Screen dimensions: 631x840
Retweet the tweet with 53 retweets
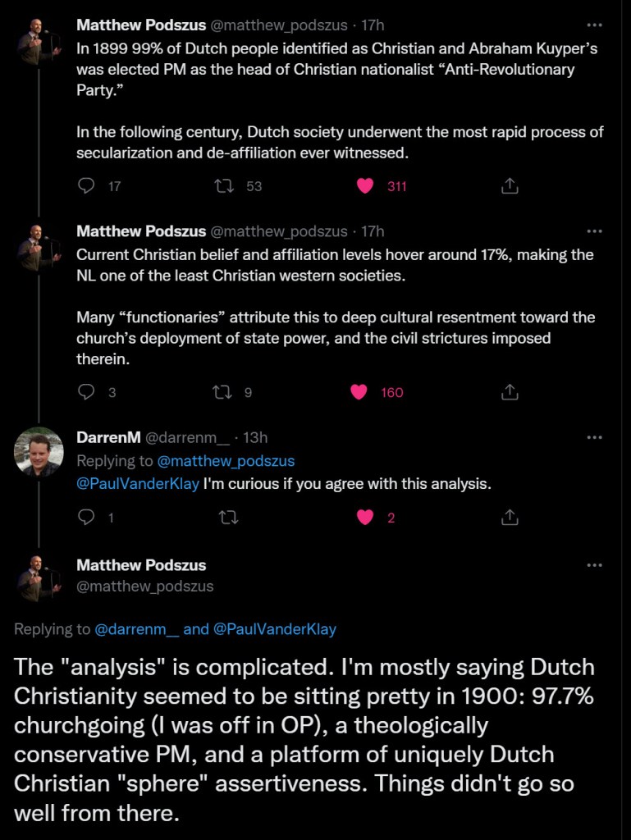pyautogui.click(x=222, y=186)
